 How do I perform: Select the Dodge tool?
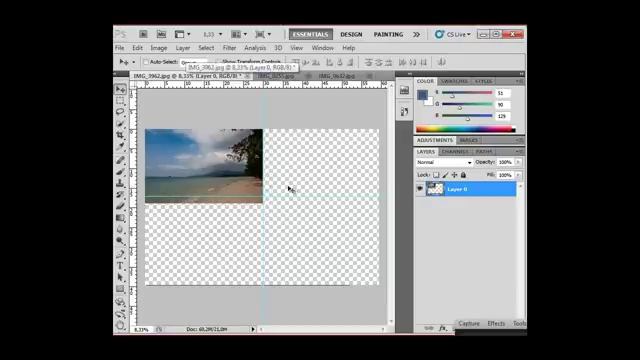120,241
